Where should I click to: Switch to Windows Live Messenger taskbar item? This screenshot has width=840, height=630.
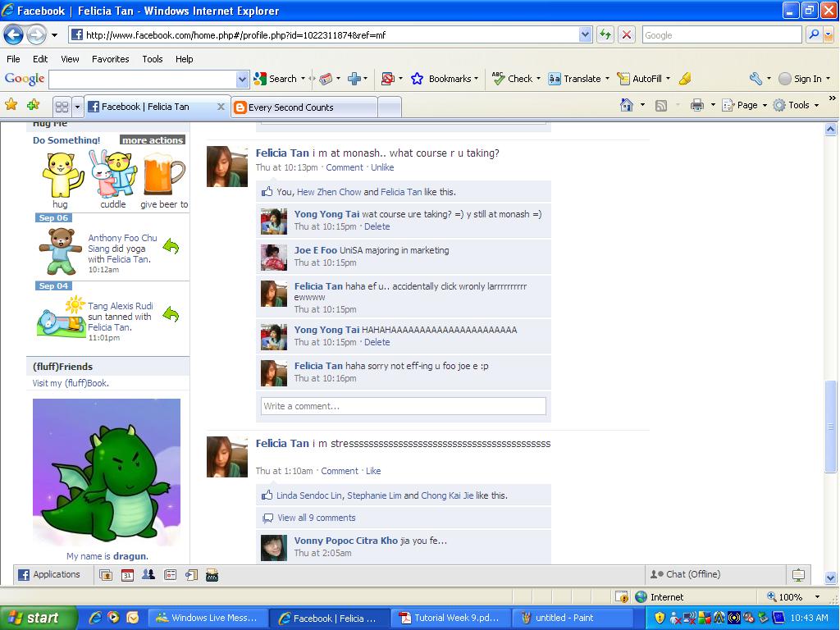(x=206, y=618)
